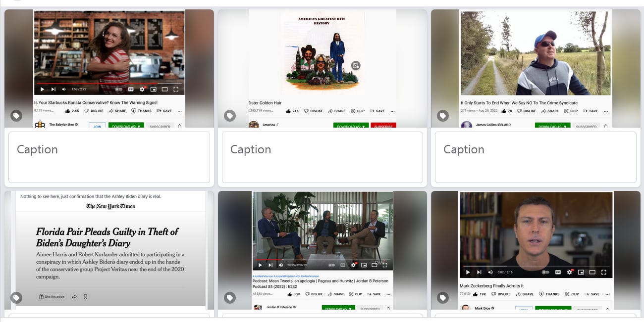Open DOWNLOAD AS dropdown beside The Babylon Bee
This screenshot has width=644, height=322.
pos(126,126)
